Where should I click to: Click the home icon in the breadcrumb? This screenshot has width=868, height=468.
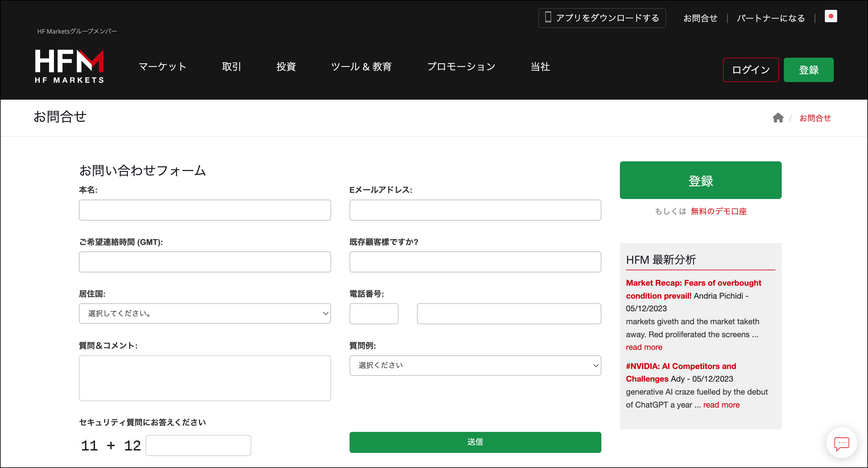[x=778, y=118]
